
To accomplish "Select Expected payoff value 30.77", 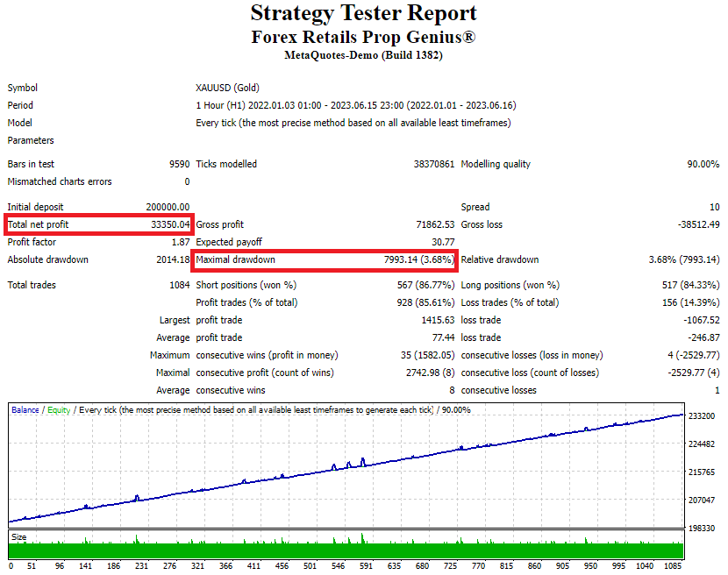I will [443, 242].
